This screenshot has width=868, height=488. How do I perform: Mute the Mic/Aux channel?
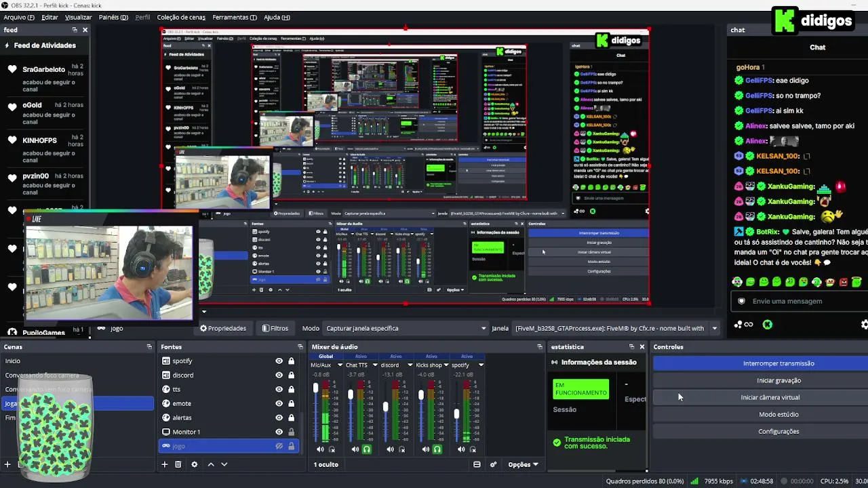tap(320, 449)
